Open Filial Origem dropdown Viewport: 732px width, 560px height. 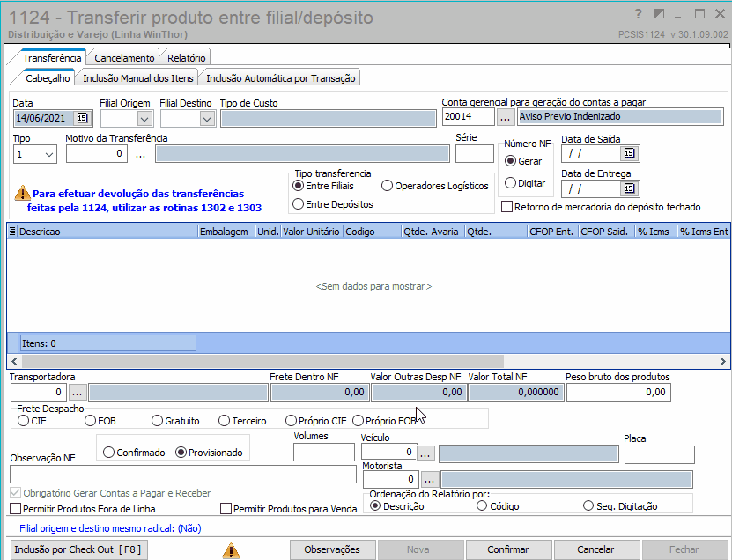point(144,120)
